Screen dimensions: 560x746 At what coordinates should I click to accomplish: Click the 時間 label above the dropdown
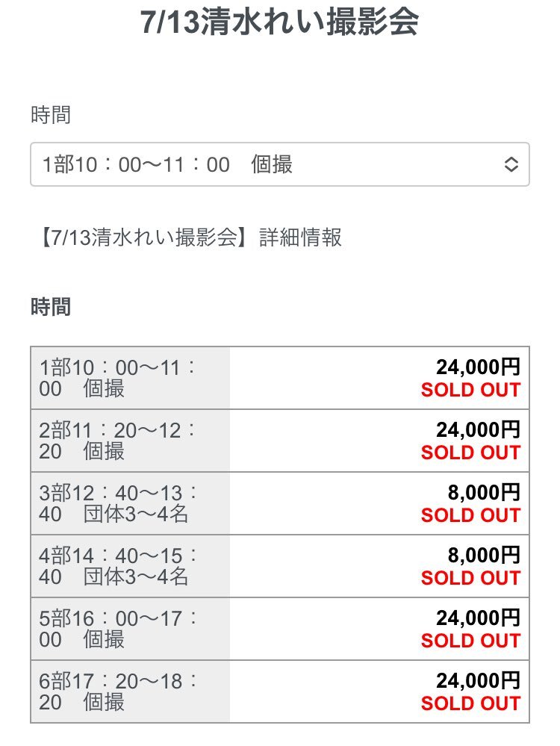click(51, 115)
